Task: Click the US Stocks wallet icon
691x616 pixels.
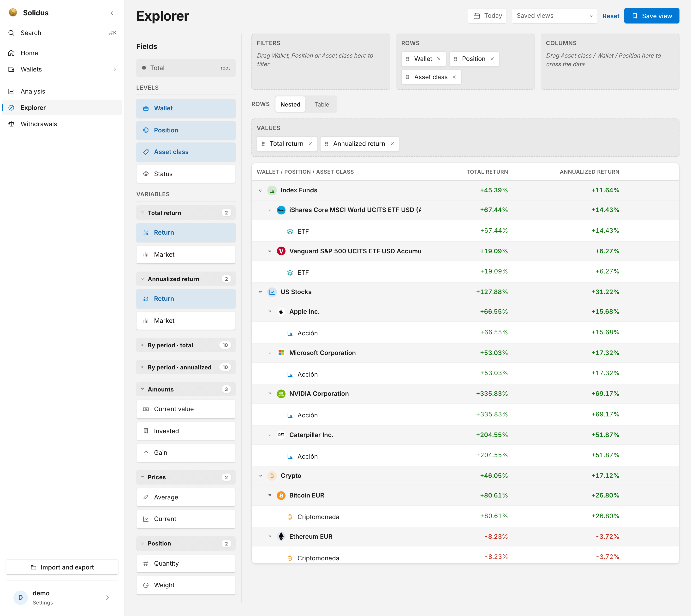Action: click(x=272, y=292)
